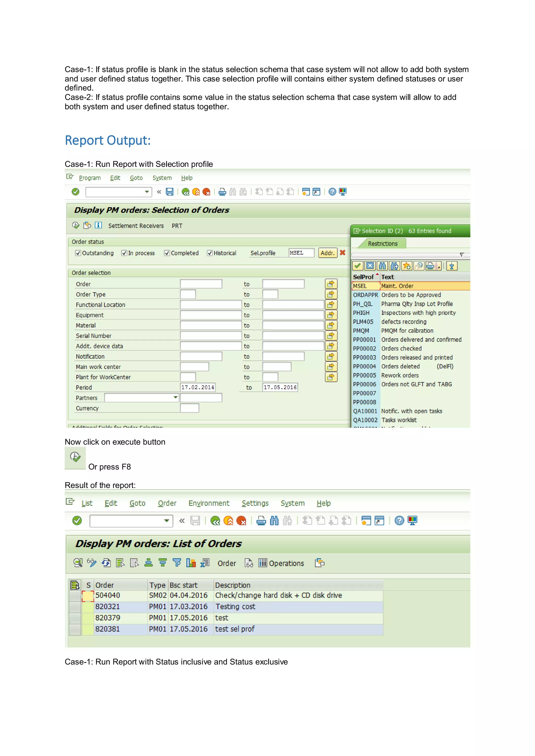This screenshot has height=756, width=535.
Task: Click the Sel.profile input field
Action: 301,253
